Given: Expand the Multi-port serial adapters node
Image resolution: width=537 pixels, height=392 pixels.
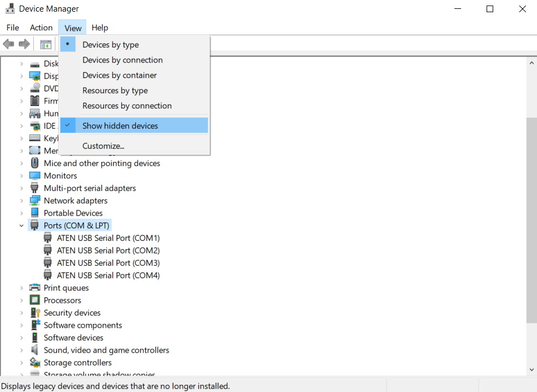Looking at the screenshot, I should (x=22, y=188).
